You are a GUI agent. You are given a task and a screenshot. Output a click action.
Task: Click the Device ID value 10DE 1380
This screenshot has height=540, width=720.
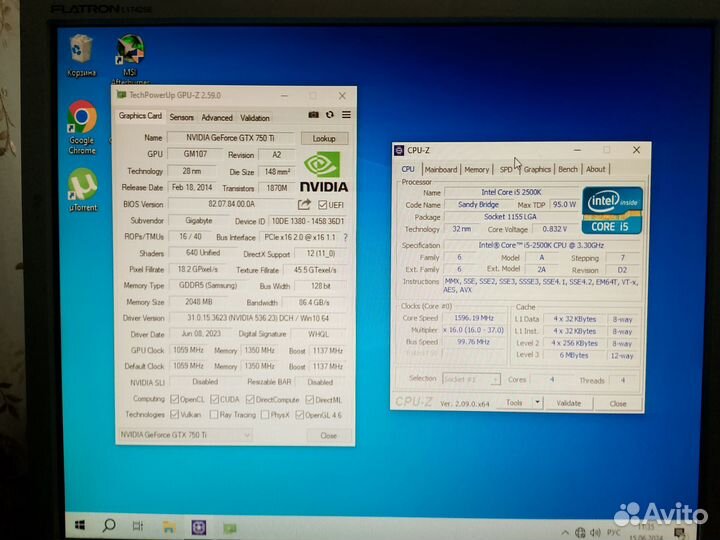[x=308, y=221]
